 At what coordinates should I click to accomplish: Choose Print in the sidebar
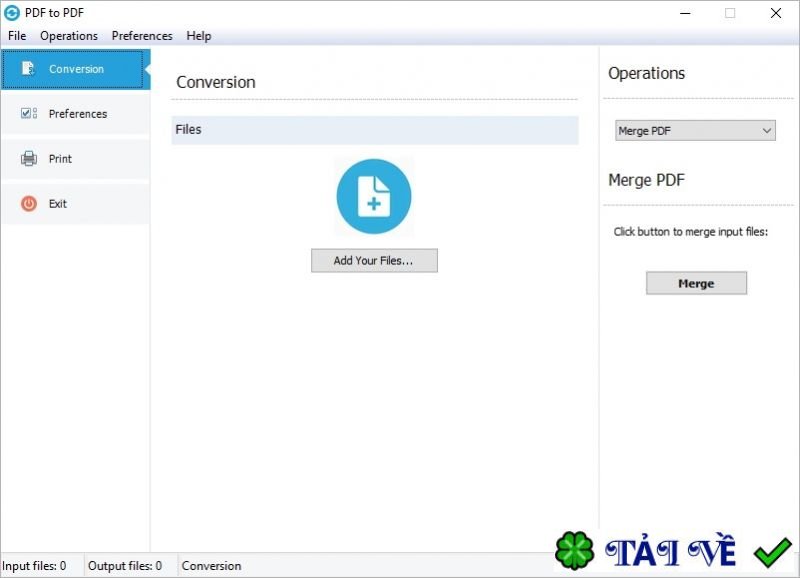click(x=76, y=159)
